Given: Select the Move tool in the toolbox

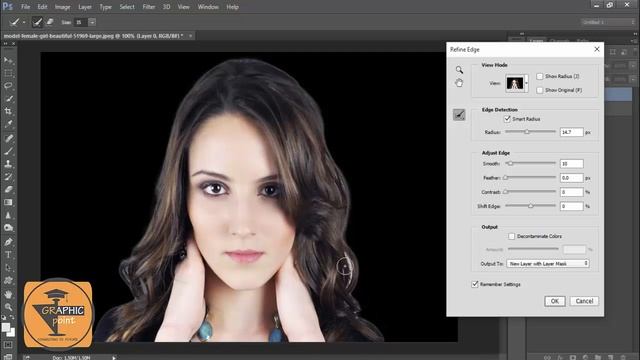Looking at the screenshot, I should 8,60.
